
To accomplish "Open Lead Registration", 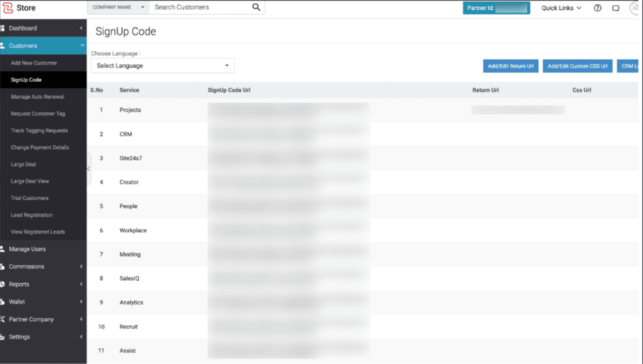I will coord(32,215).
